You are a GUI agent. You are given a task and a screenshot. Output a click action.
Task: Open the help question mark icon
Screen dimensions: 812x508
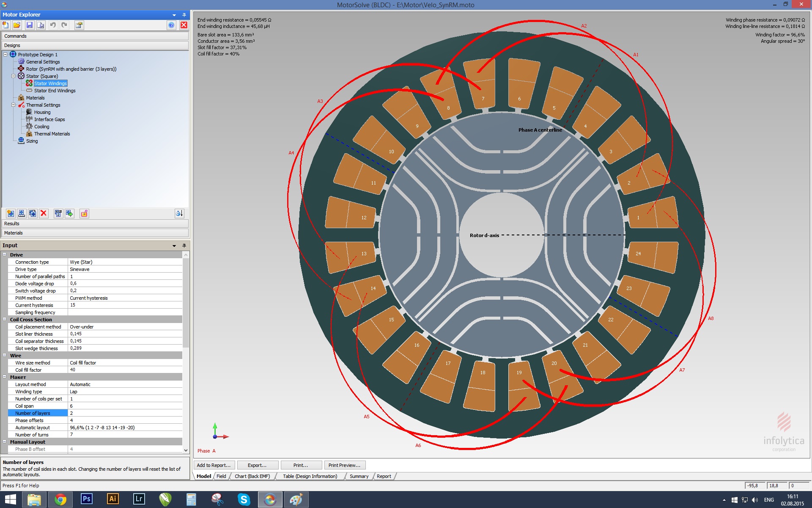coord(171,25)
